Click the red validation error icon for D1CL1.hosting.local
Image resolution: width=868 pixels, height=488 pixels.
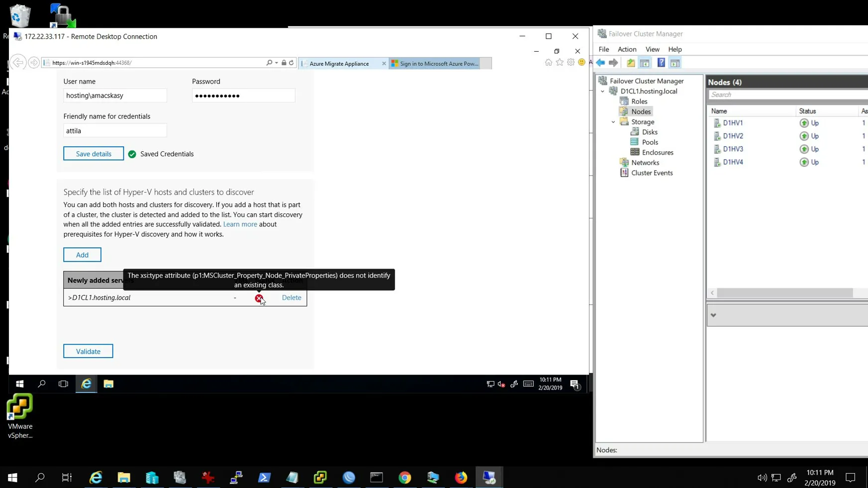click(259, 298)
